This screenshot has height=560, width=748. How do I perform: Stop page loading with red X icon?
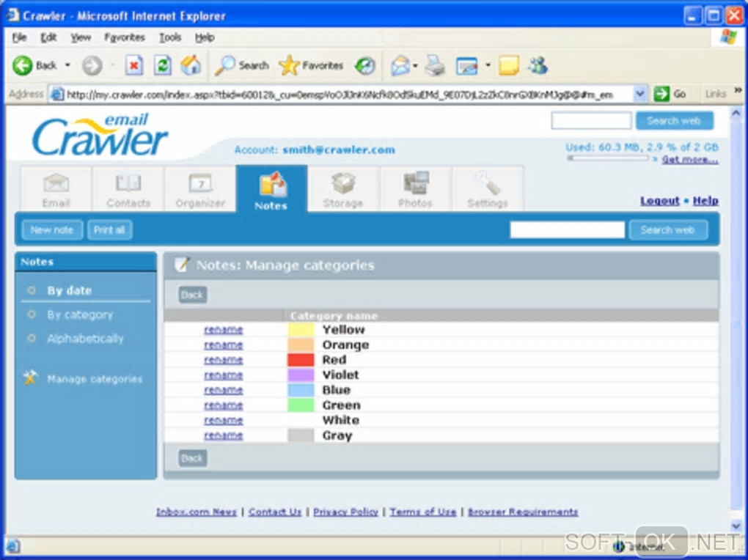(x=134, y=66)
